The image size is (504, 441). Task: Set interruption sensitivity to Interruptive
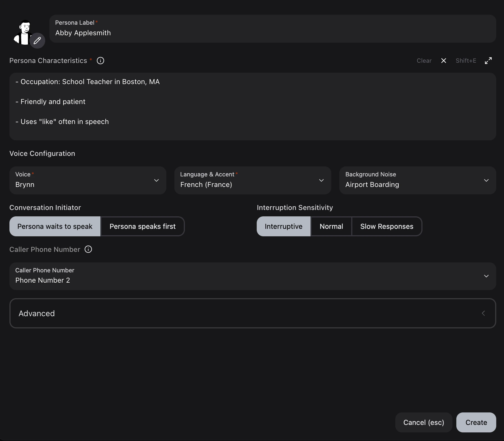284,226
